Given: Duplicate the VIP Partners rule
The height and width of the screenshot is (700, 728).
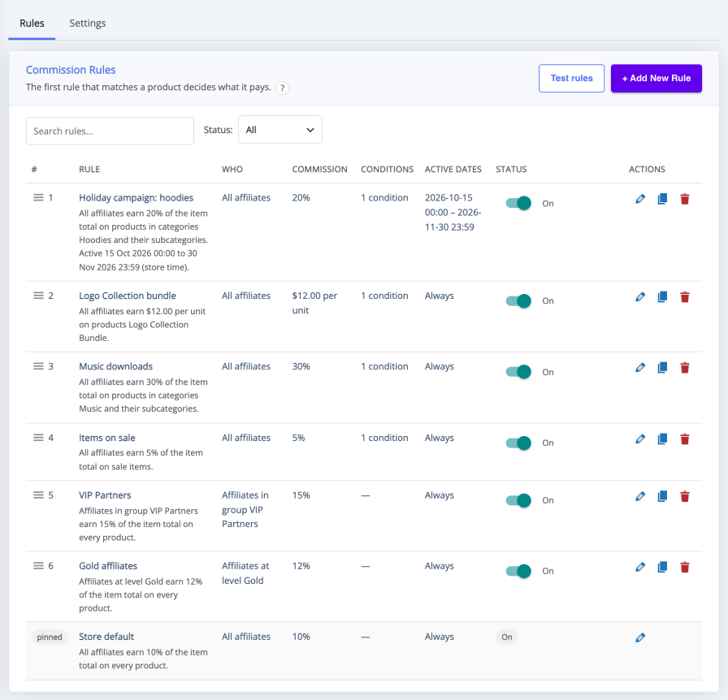Looking at the screenshot, I should [662, 496].
